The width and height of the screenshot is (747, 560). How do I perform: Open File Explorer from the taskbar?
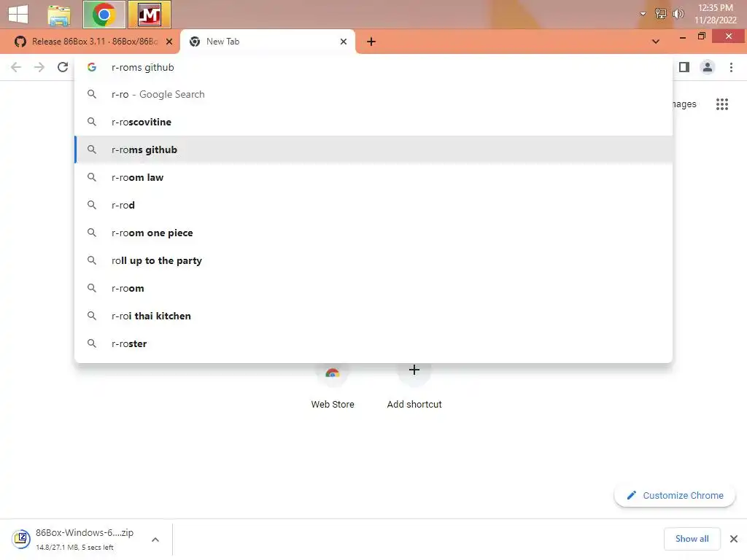(x=59, y=15)
